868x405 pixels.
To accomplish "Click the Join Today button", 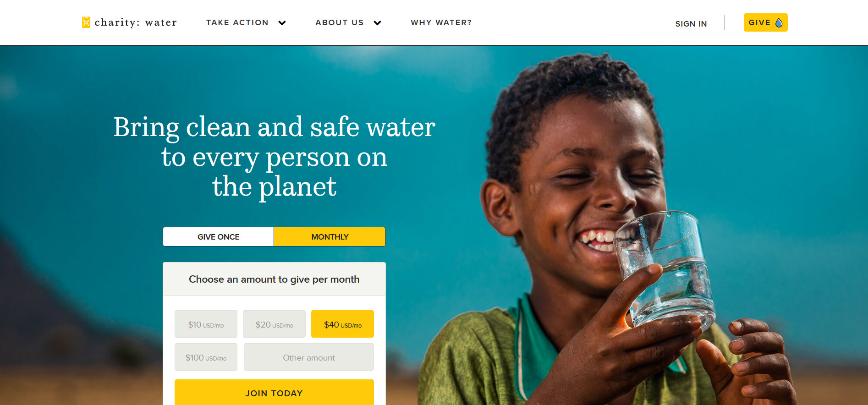I will point(274,393).
